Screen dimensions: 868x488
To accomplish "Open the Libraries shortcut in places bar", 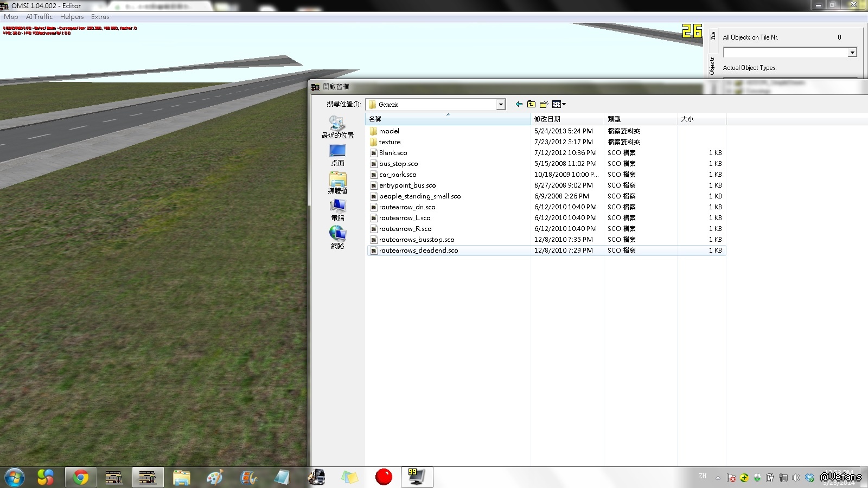I will 337,183.
